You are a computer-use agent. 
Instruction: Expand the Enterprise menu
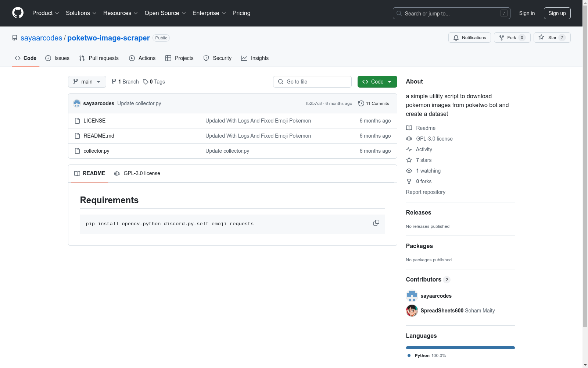[209, 13]
